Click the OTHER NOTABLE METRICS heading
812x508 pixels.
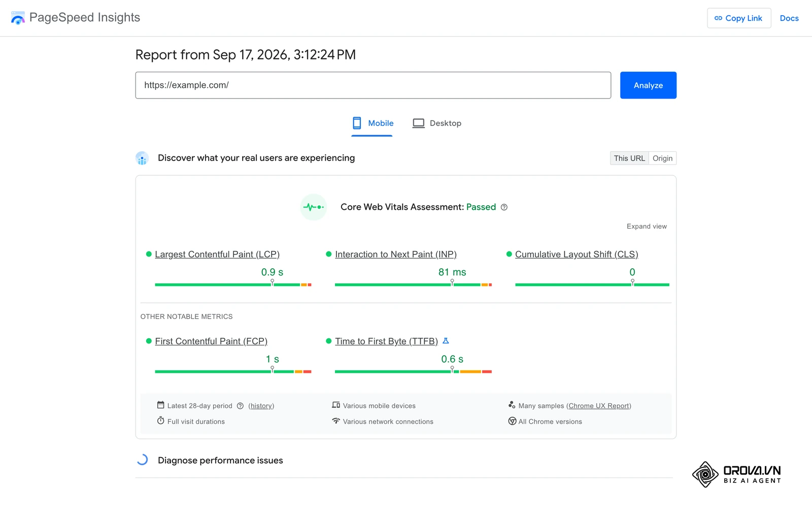[x=187, y=316]
